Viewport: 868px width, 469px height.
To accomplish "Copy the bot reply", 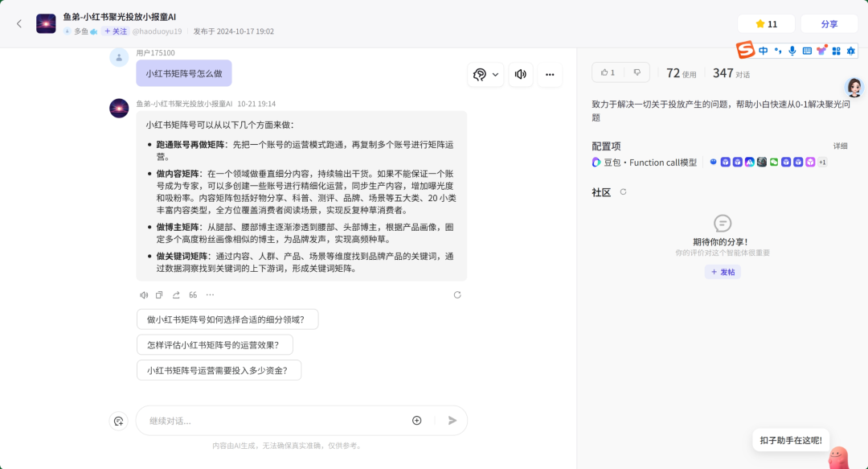I will pos(159,295).
